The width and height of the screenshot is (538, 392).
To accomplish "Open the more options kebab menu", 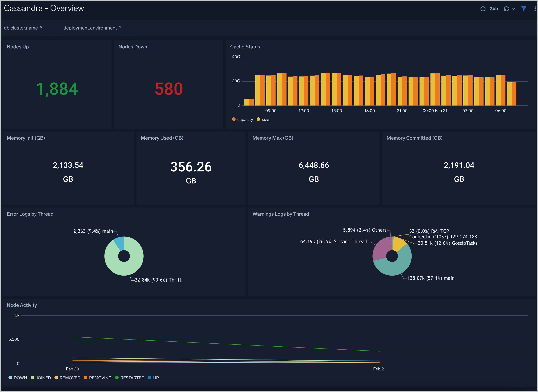I will [535, 9].
